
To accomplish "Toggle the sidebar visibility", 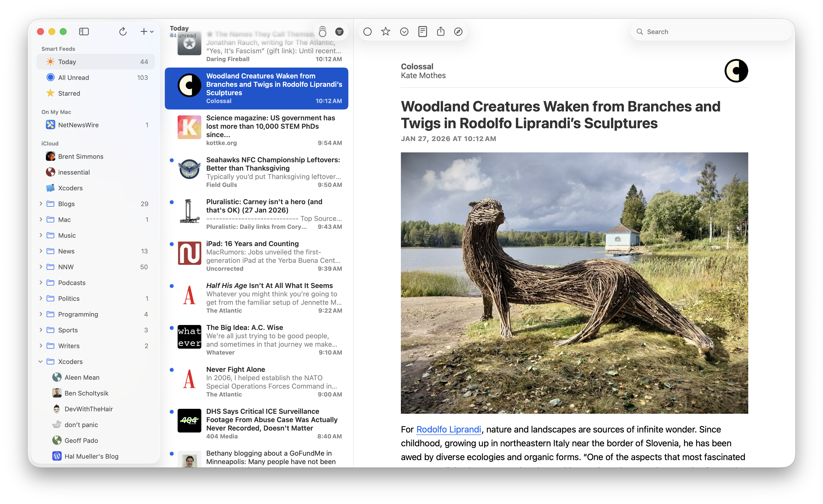I will click(84, 32).
